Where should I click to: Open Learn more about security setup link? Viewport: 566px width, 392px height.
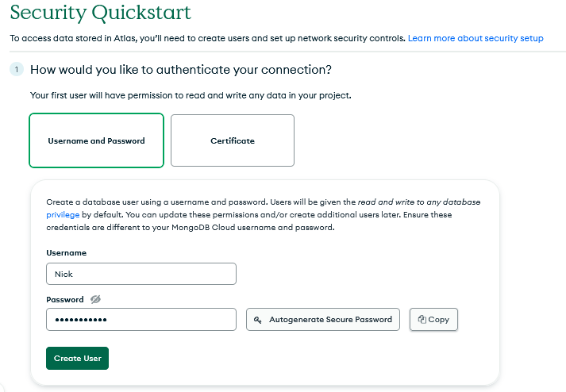476,38
